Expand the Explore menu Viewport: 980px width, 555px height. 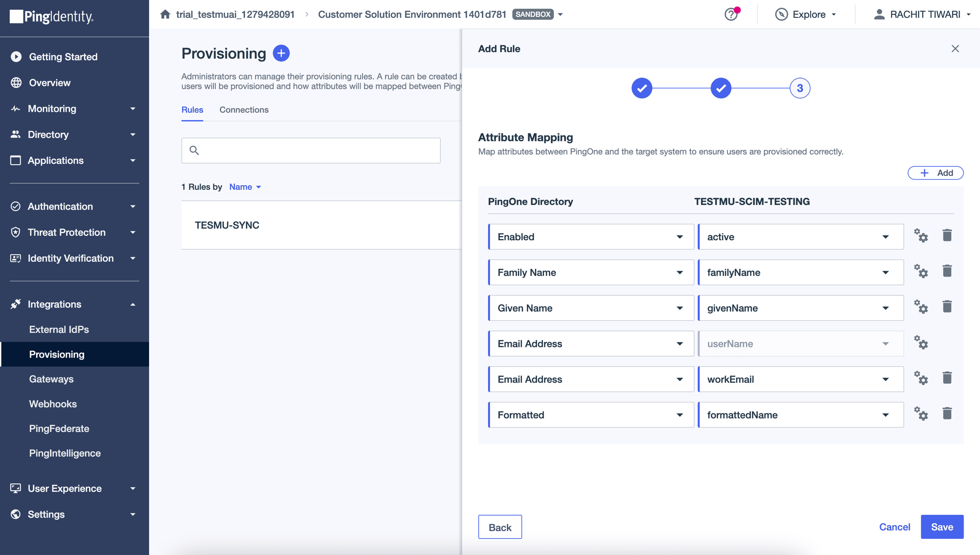[806, 14]
